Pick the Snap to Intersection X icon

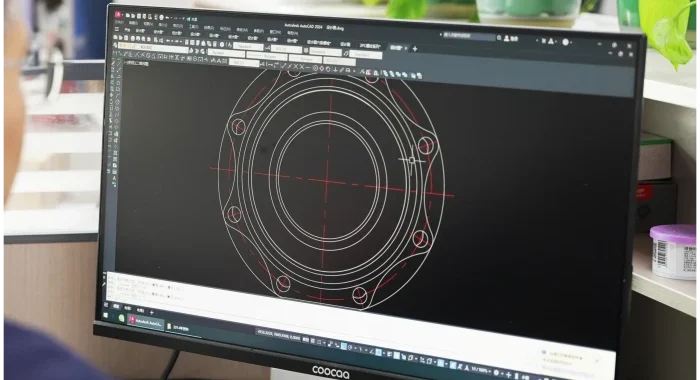pos(296,67)
